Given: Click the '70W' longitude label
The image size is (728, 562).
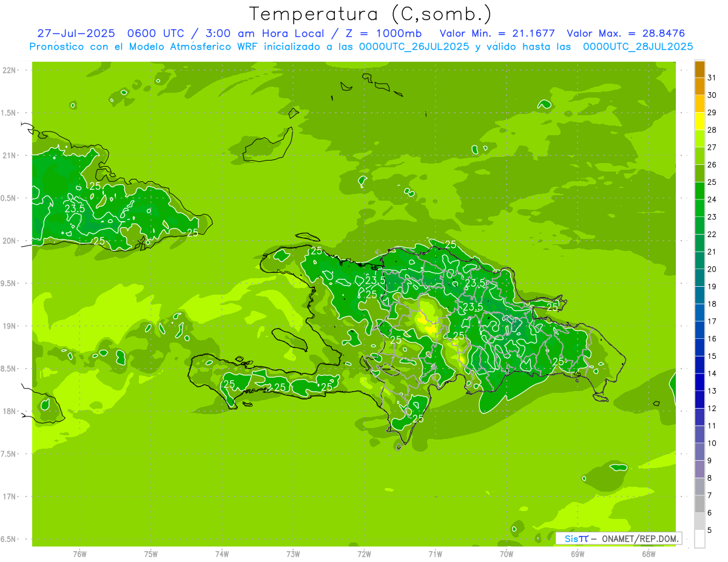Looking at the screenshot, I should pos(507,554).
